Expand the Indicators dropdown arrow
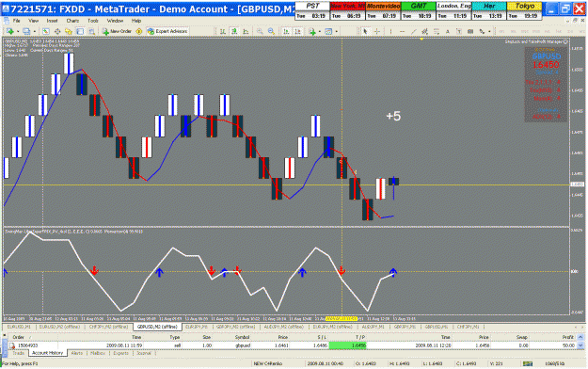Screen dimensions: 588x369 point(320,31)
